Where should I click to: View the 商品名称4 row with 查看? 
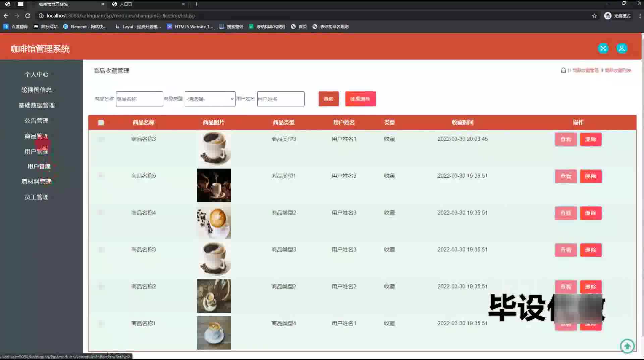click(566, 213)
